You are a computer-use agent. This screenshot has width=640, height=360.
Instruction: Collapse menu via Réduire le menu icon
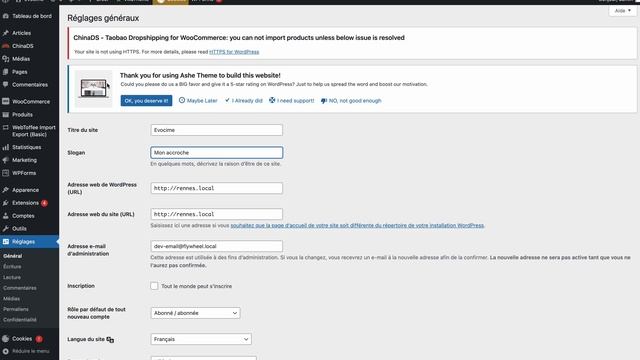click(5, 351)
